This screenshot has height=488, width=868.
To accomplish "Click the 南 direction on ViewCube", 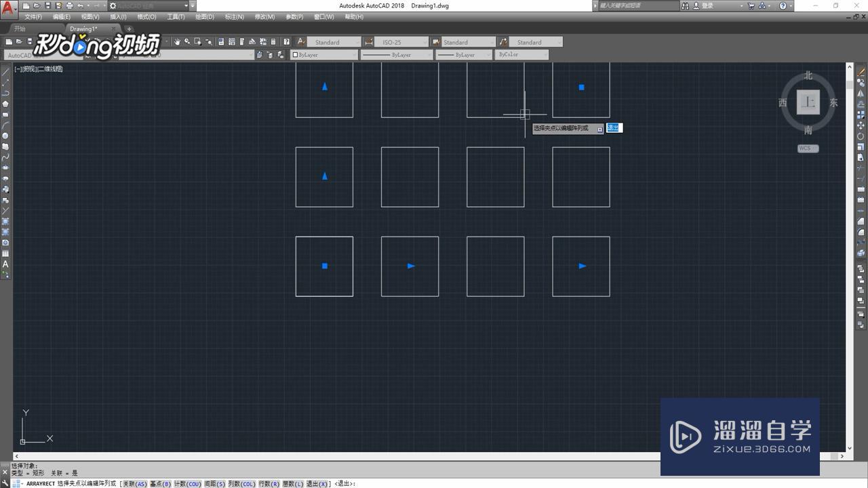I will (808, 130).
